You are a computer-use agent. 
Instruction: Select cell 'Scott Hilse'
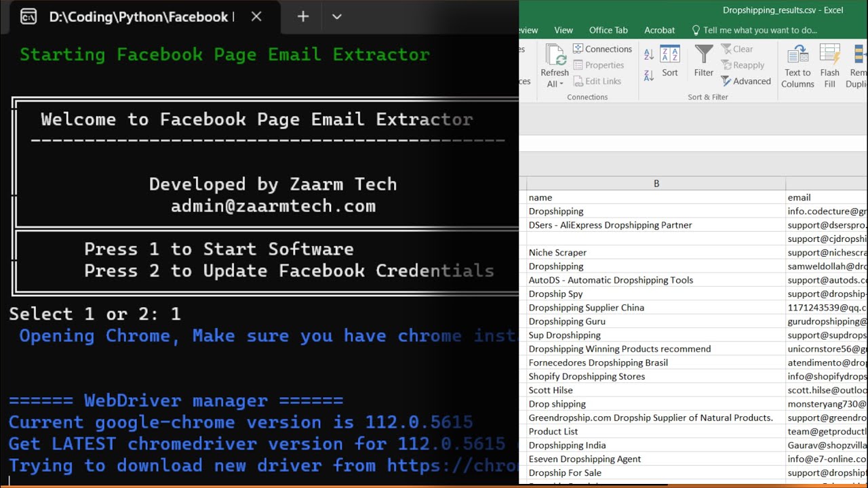(656, 390)
